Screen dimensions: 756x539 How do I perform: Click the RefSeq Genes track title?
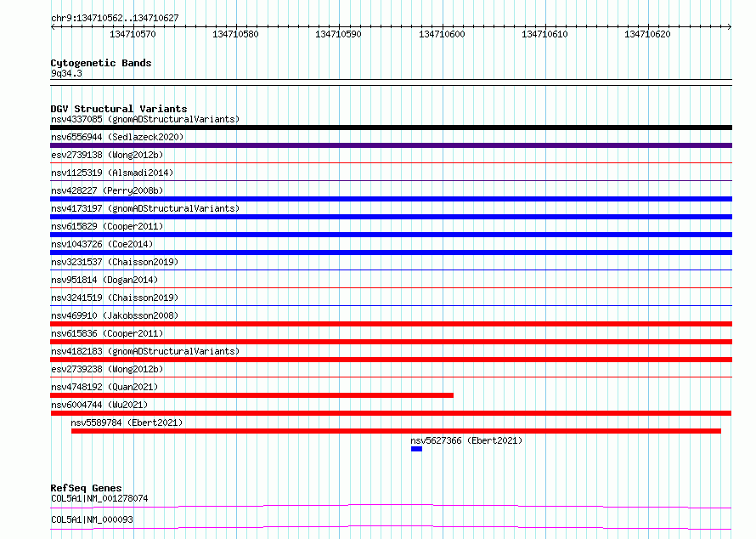pos(86,488)
